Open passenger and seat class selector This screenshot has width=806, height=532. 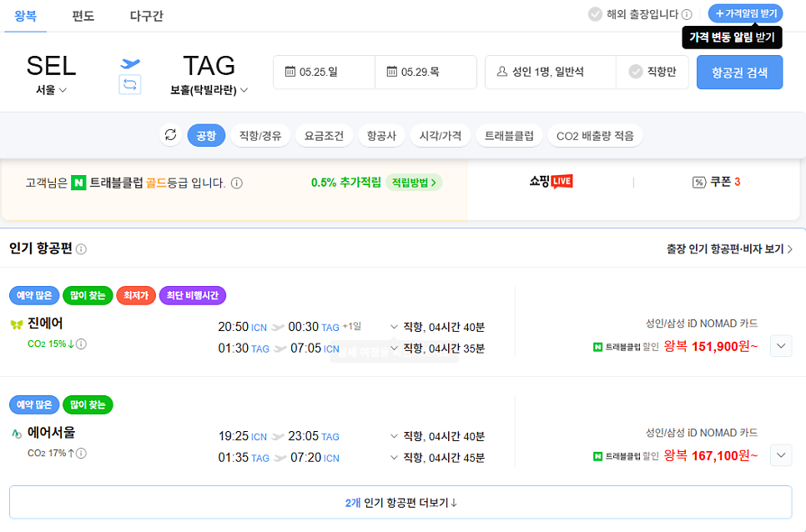pos(551,72)
